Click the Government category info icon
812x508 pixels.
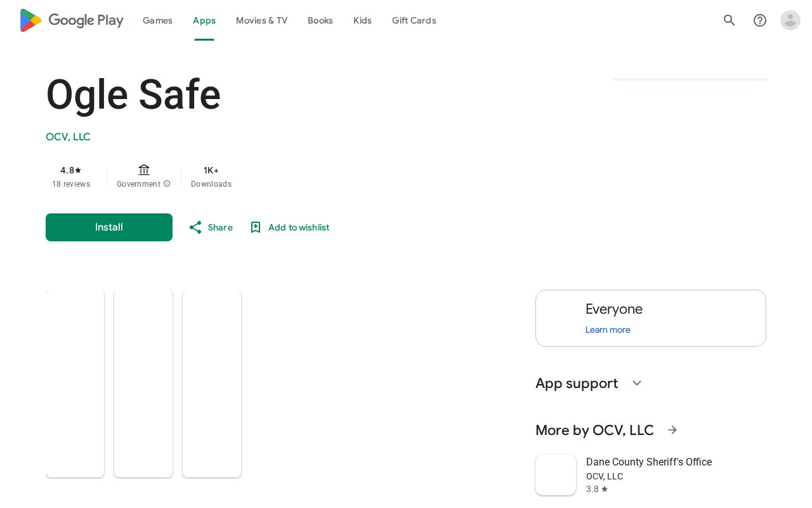click(167, 184)
